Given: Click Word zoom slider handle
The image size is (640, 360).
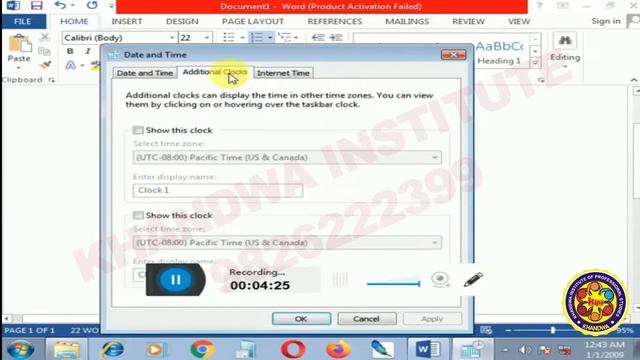Looking at the screenshot, I should (553, 330).
